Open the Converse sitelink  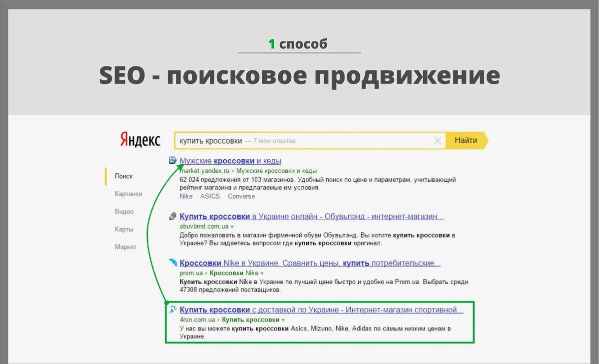click(241, 196)
